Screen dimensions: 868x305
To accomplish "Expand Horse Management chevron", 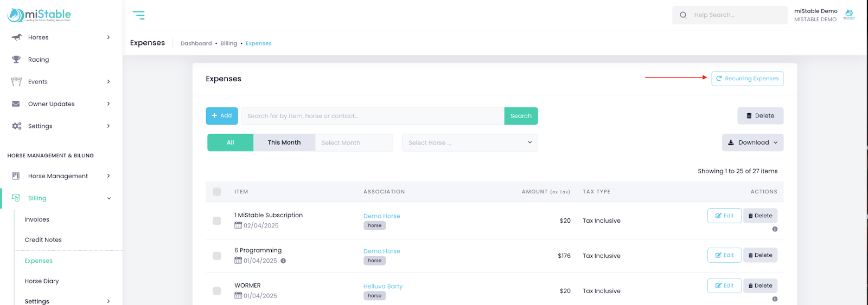I will point(108,176).
